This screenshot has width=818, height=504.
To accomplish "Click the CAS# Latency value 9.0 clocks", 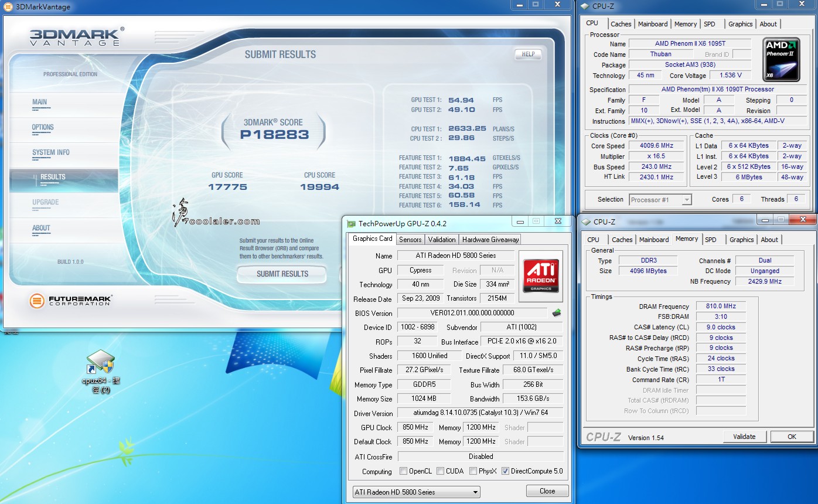I will [x=721, y=328].
